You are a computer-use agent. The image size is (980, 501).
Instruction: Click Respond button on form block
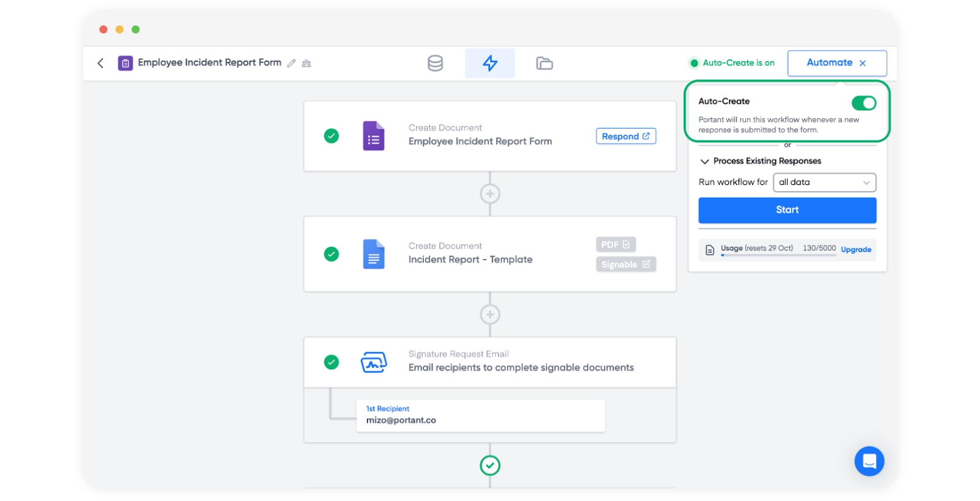coord(625,136)
